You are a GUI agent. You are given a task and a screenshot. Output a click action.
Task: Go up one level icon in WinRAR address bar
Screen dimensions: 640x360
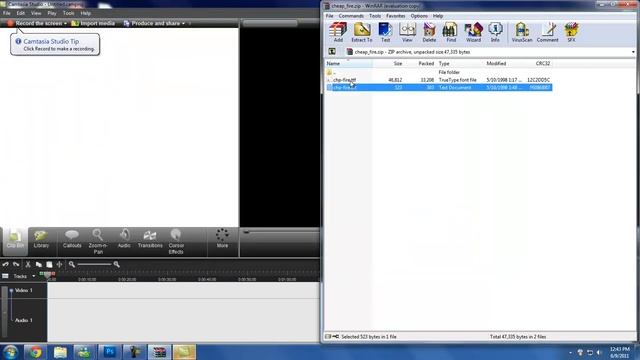click(x=332, y=52)
